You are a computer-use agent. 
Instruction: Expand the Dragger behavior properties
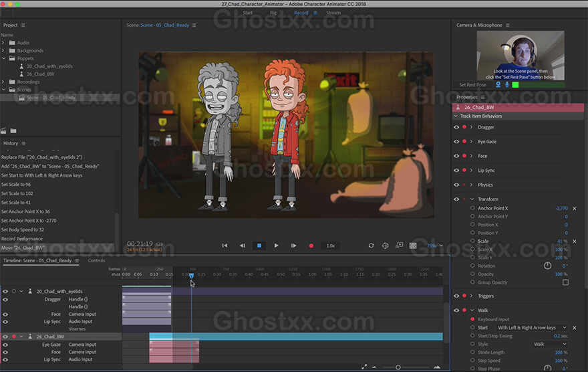[471, 127]
